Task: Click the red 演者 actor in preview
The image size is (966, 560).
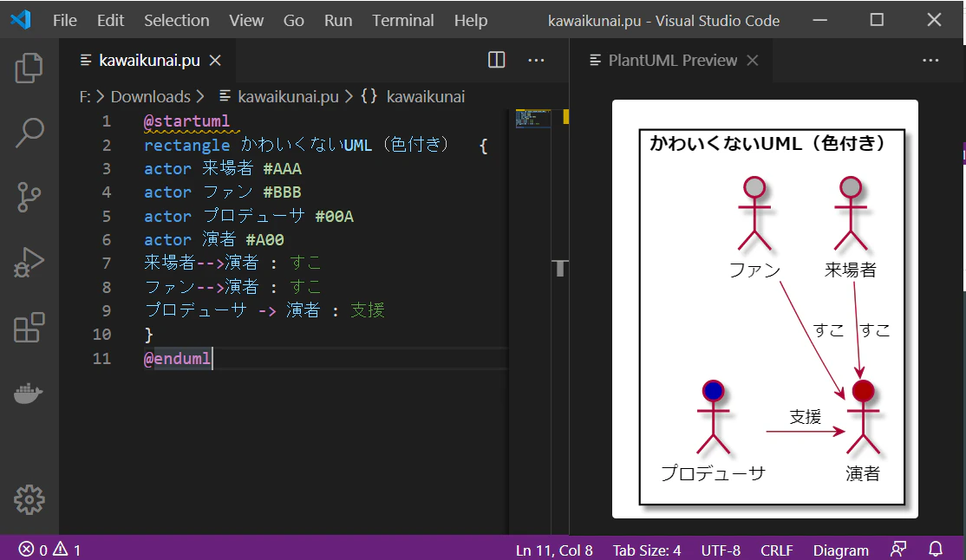Action: [x=863, y=417]
